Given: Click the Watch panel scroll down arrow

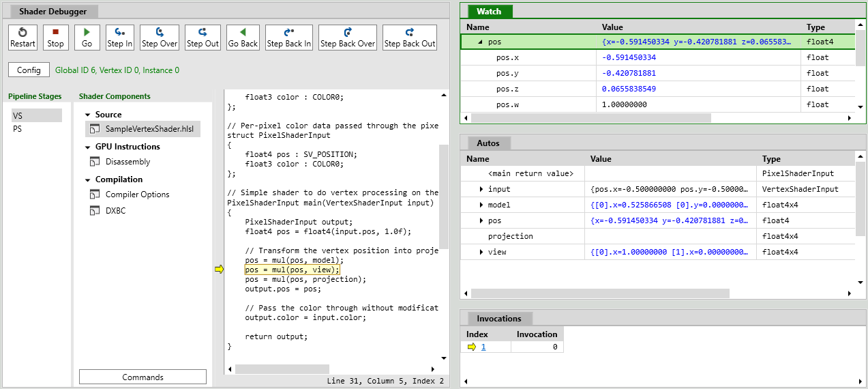Looking at the screenshot, I should click(860, 107).
